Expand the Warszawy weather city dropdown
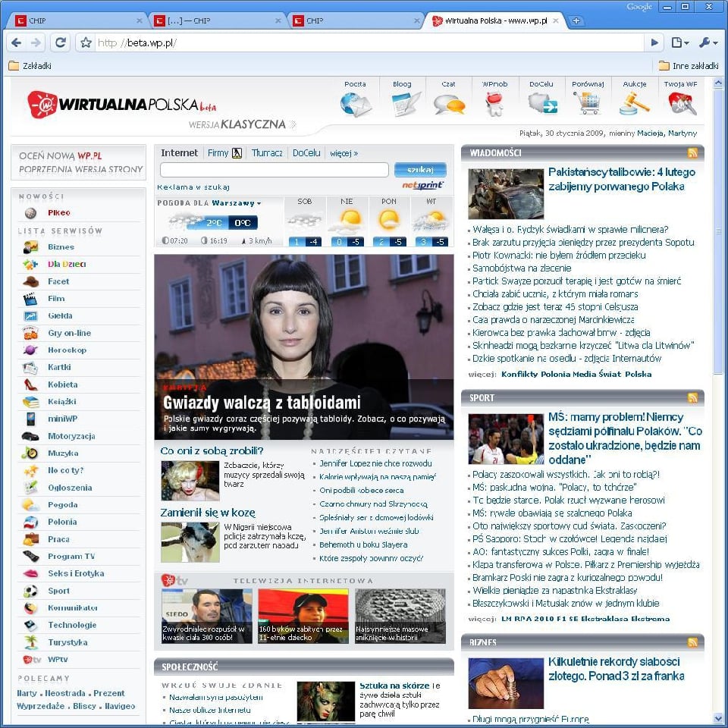 [x=259, y=203]
